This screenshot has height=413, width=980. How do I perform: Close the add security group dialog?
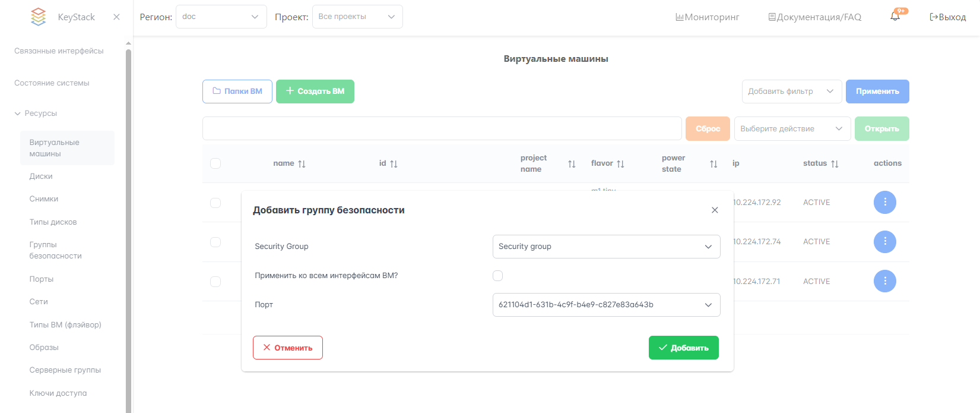coord(715,210)
